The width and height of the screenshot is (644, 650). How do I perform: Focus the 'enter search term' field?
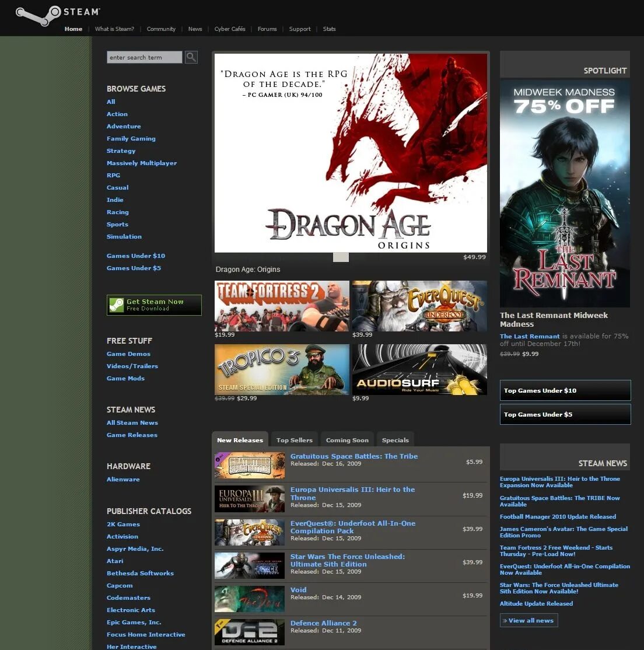point(144,57)
